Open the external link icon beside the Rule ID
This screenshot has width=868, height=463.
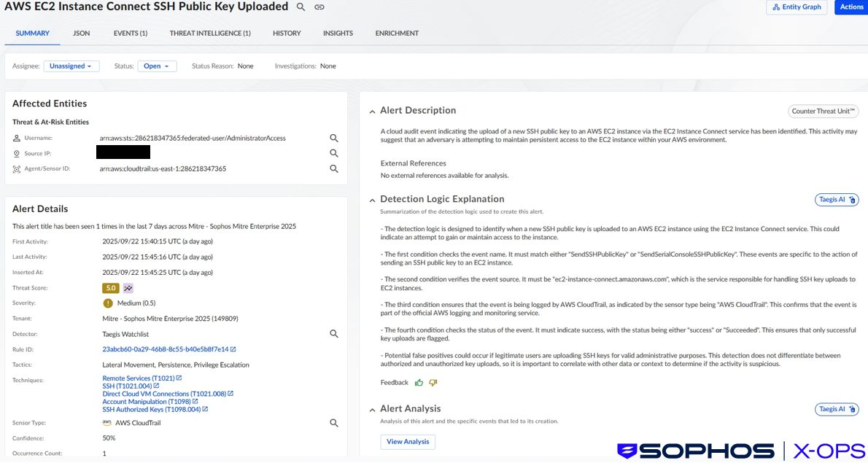pos(234,349)
